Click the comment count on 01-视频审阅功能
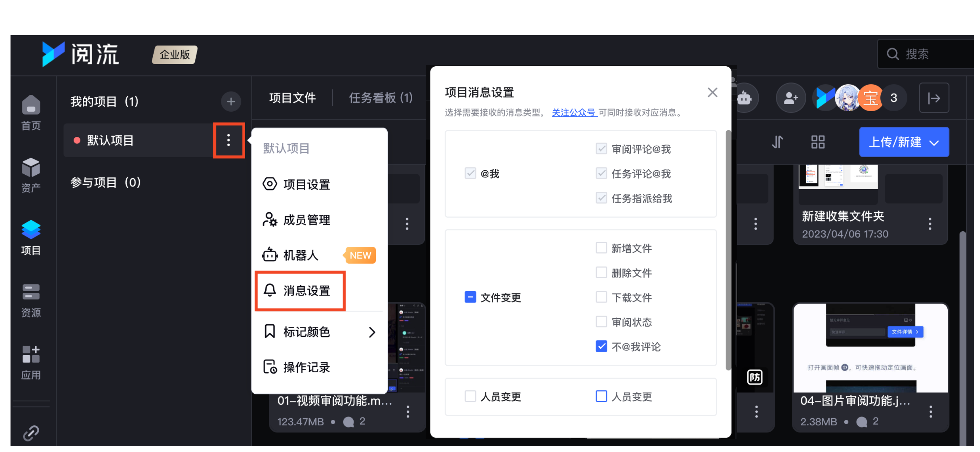Viewport: 980px width, 452px height. (354, 421)
